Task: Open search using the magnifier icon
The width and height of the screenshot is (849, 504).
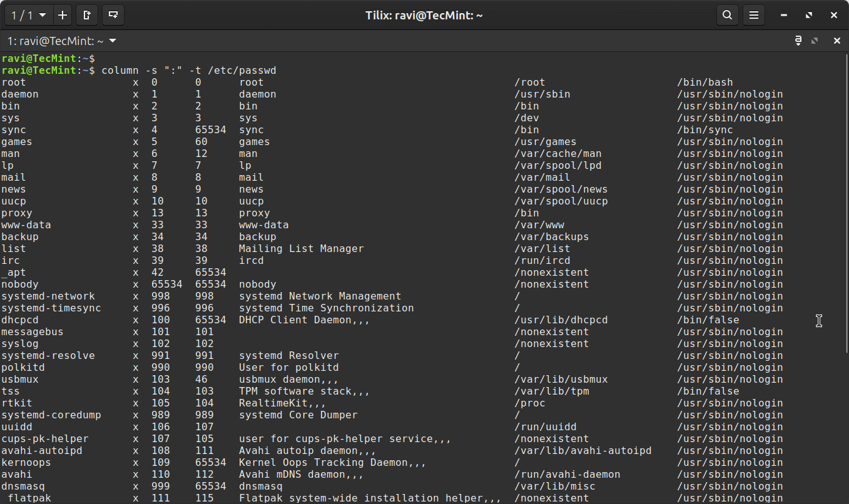Action: pos(727,14)
